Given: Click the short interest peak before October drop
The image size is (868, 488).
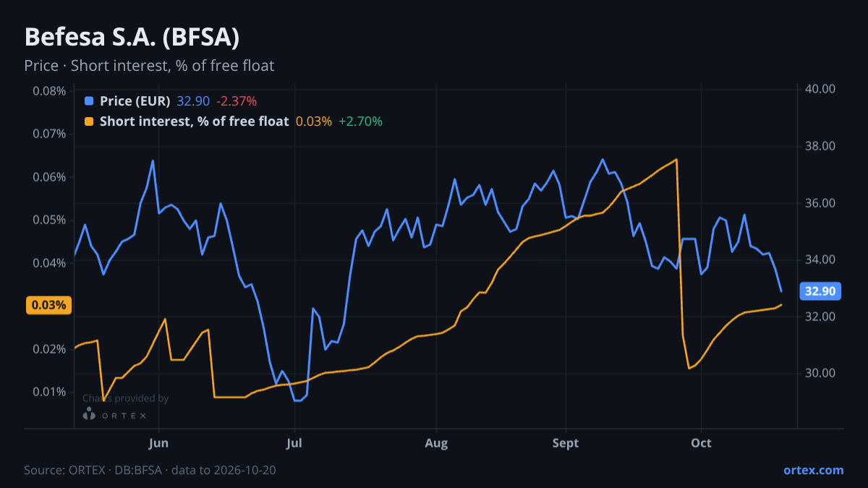Looking at the screenshot, I should (676, 159).
